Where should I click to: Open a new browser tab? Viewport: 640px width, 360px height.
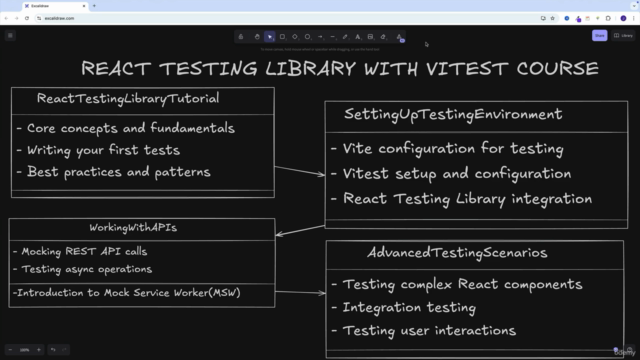[94, 6]
